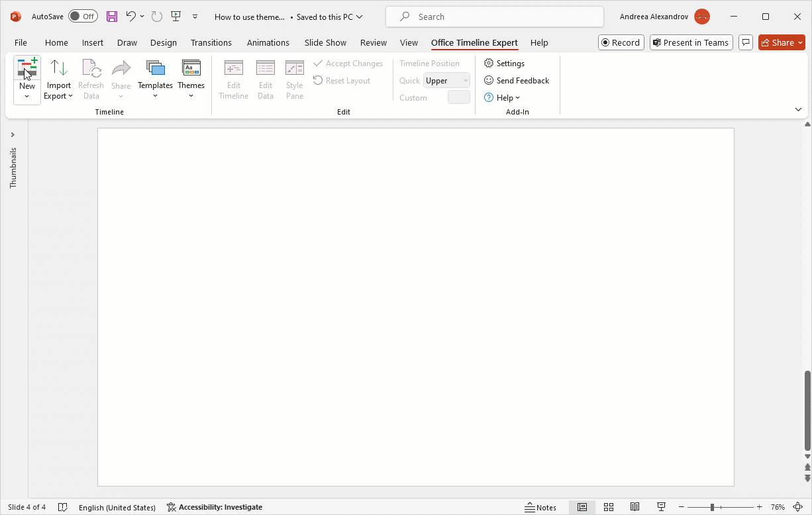The height and width of the screenshot is (515, 812).
Task: Open Office Timeline Settings
Action: click(x=504, y=64)
